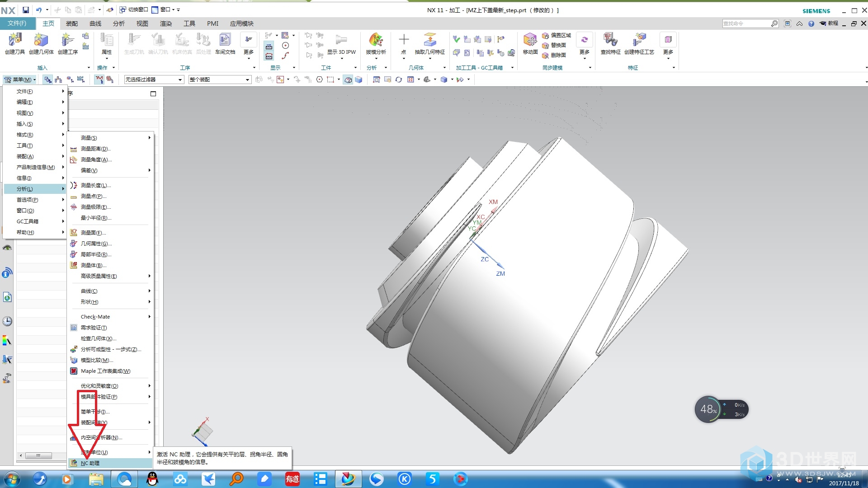Click the 48% system monitor widget
Viewport: 868px width, 488px height.
pos(721,409)
